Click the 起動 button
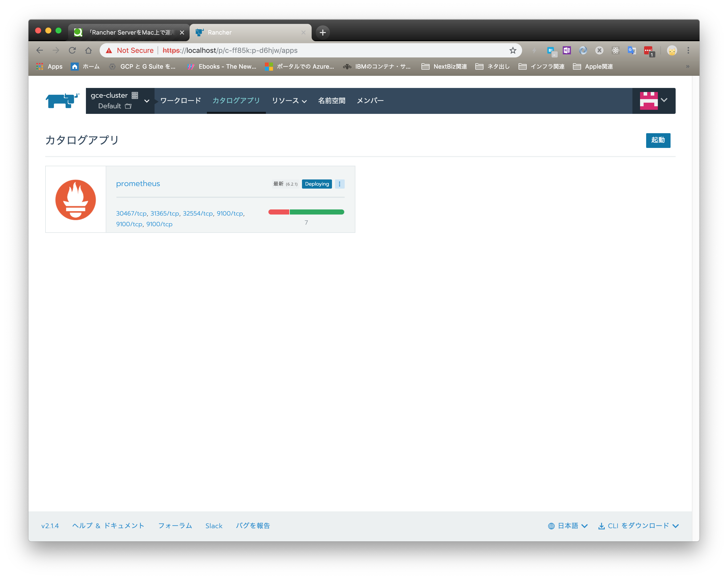 658,141
